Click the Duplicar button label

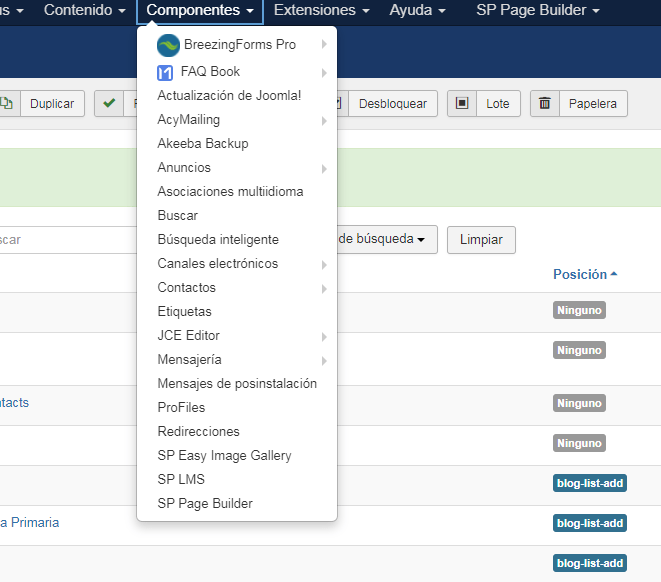[x=52, y=104]
